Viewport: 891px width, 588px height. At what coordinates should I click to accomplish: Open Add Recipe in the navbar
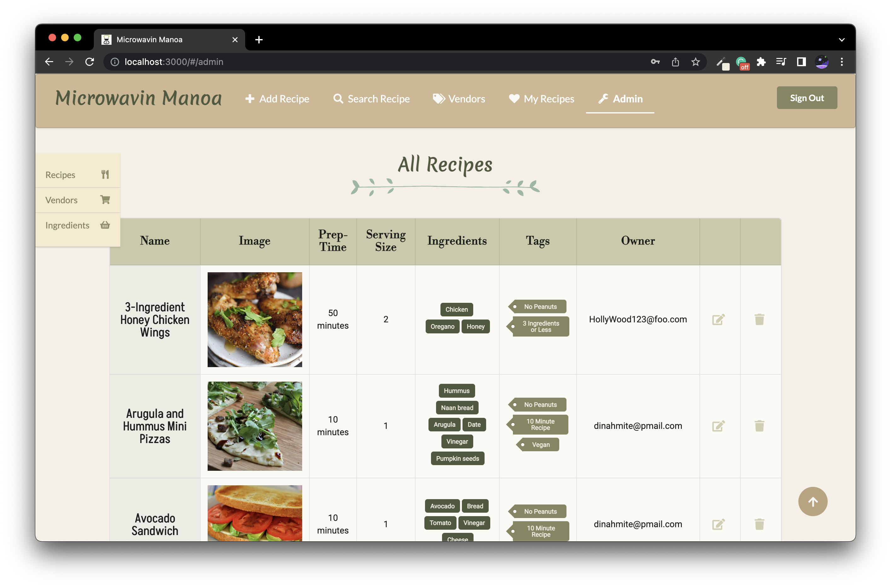click(x=277, y=99)
